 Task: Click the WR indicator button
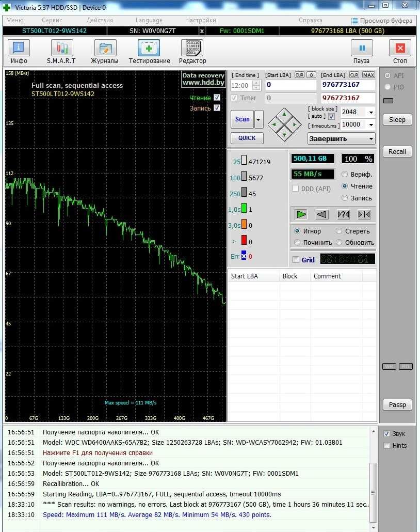coord(389,366)
